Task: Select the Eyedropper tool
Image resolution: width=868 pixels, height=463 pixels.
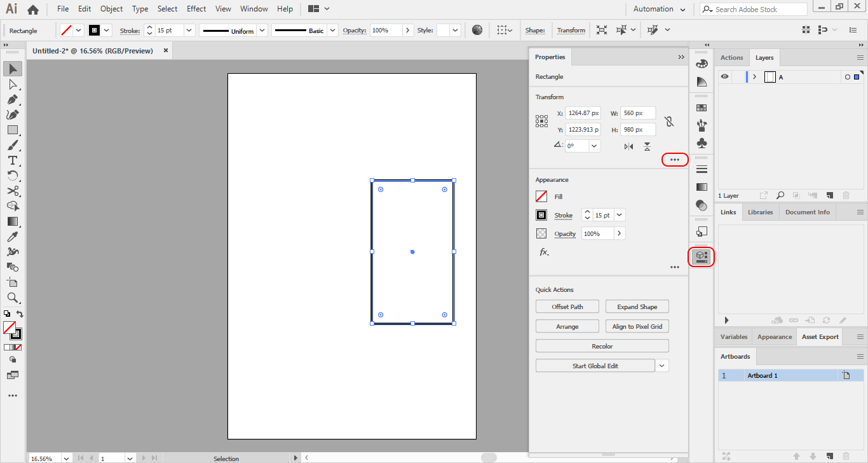Action: point(13,237)
